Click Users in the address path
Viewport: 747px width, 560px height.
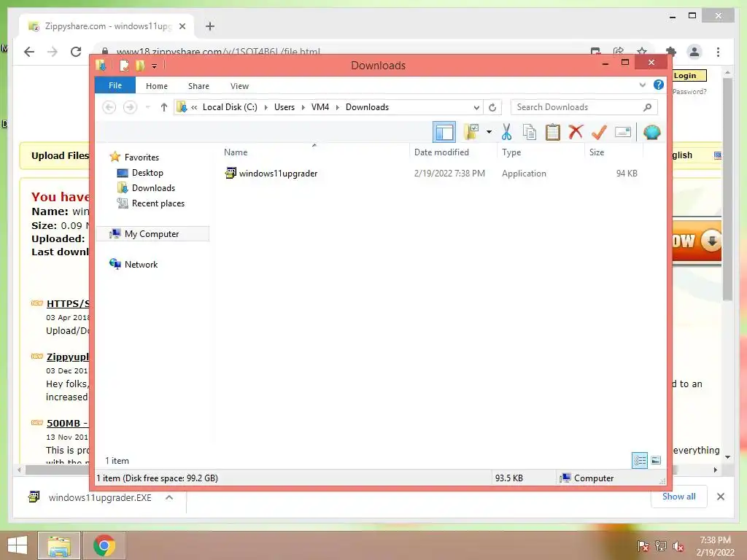285,107
